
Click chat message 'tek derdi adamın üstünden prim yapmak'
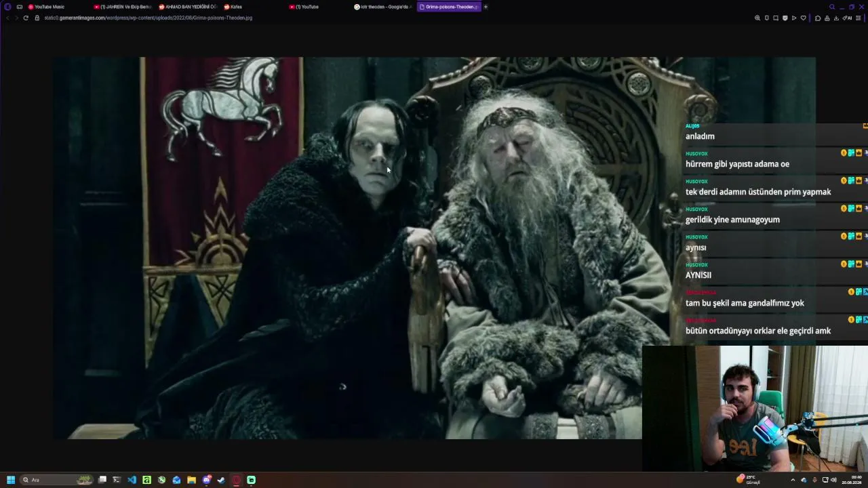coord(758,192)
